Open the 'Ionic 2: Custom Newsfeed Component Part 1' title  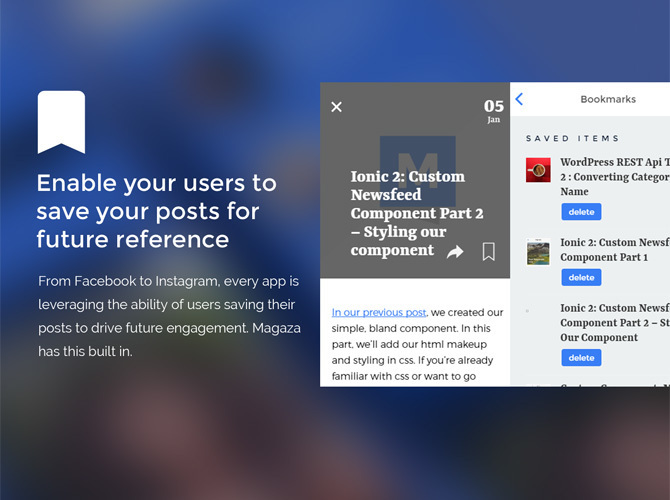(615, 250)
